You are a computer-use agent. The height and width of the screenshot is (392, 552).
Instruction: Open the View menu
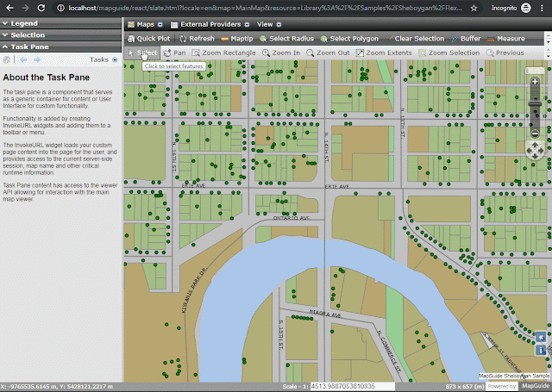(269, 25)
